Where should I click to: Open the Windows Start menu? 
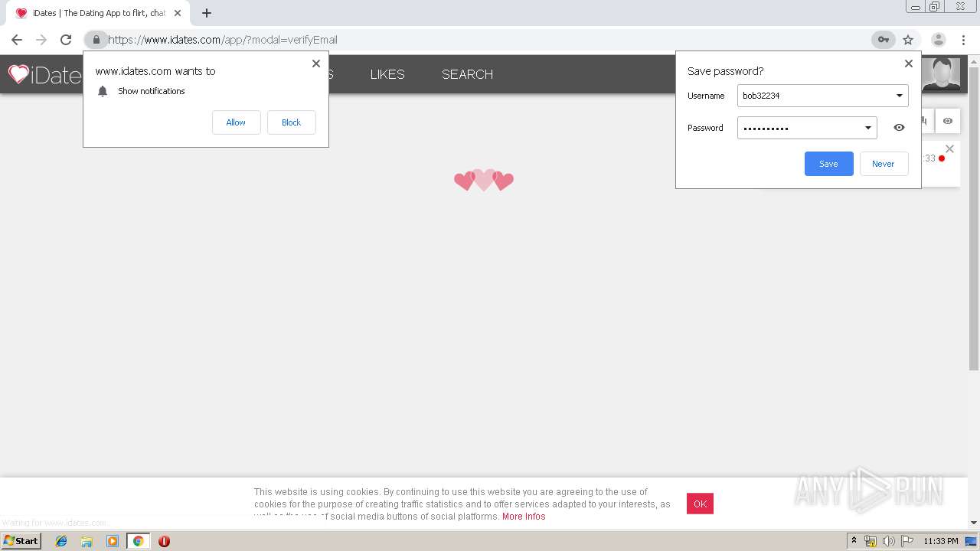[21, 541]
